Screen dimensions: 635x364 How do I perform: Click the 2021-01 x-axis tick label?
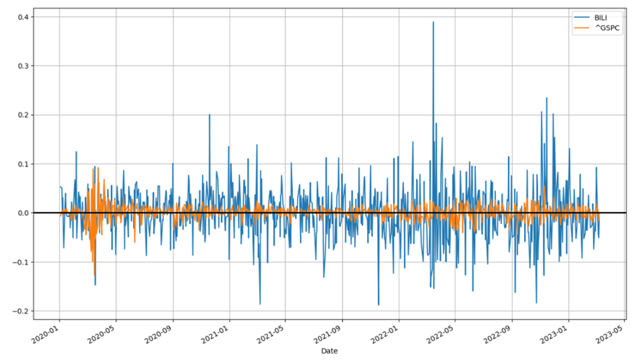point(216,333)
